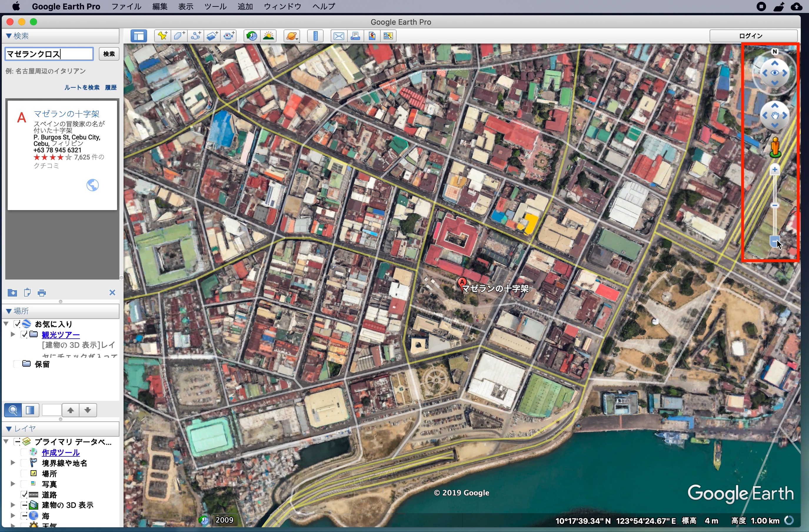The width and height of the screenshot is (809, 532).
Task: Open the planet selection dropdown
Action: (x=292, y=36)
